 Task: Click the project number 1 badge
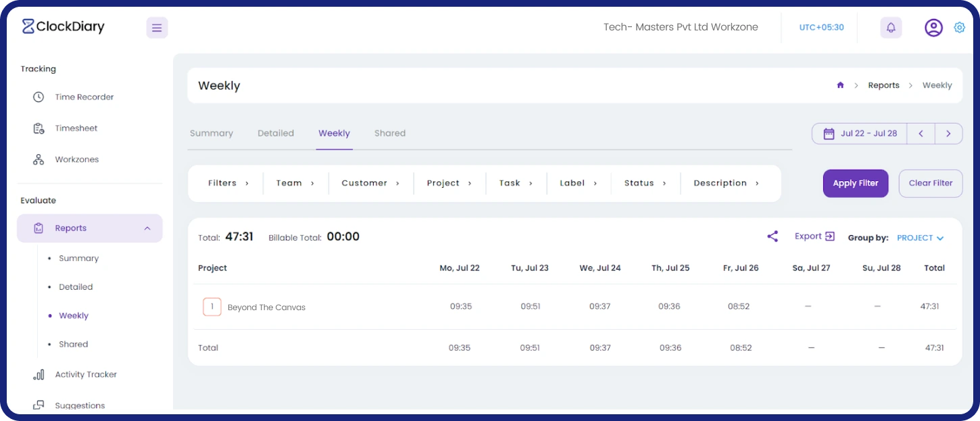[x=212, y=307]
